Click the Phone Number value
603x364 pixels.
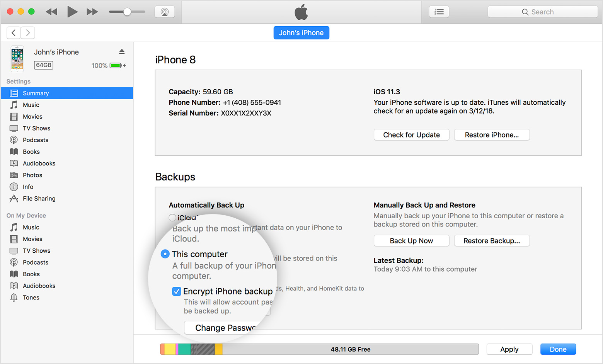click(x=252, y=102)
